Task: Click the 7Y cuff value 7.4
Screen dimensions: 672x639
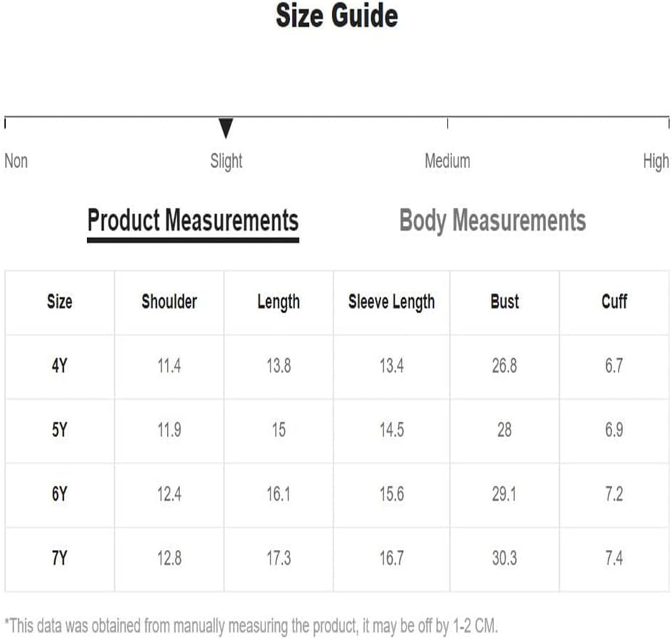Action: [614, 558]
